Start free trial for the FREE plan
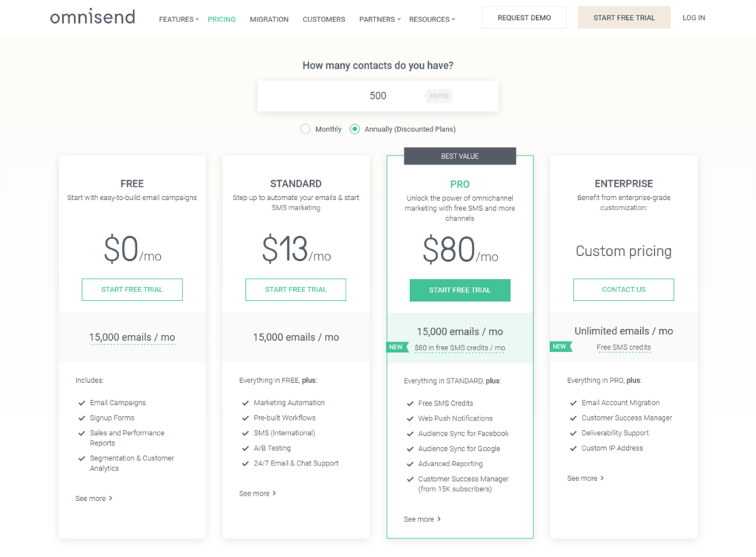Viewport: 756px width, 557px height. point(132,290)
